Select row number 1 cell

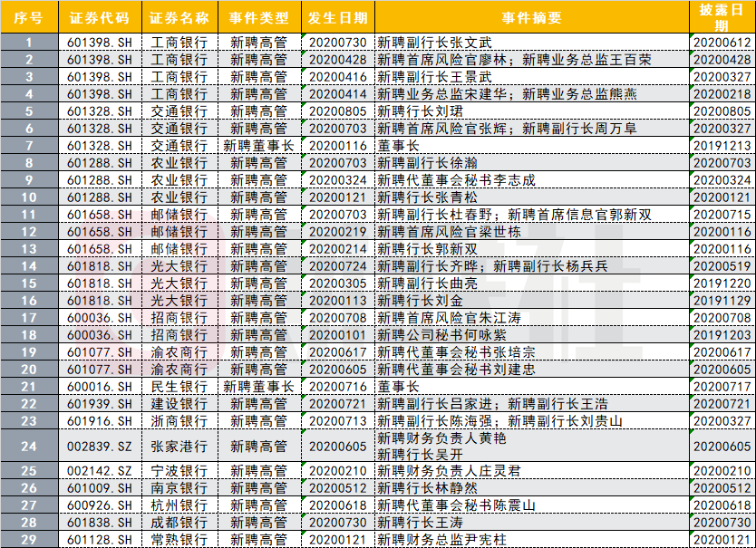[x=29, y=43]
